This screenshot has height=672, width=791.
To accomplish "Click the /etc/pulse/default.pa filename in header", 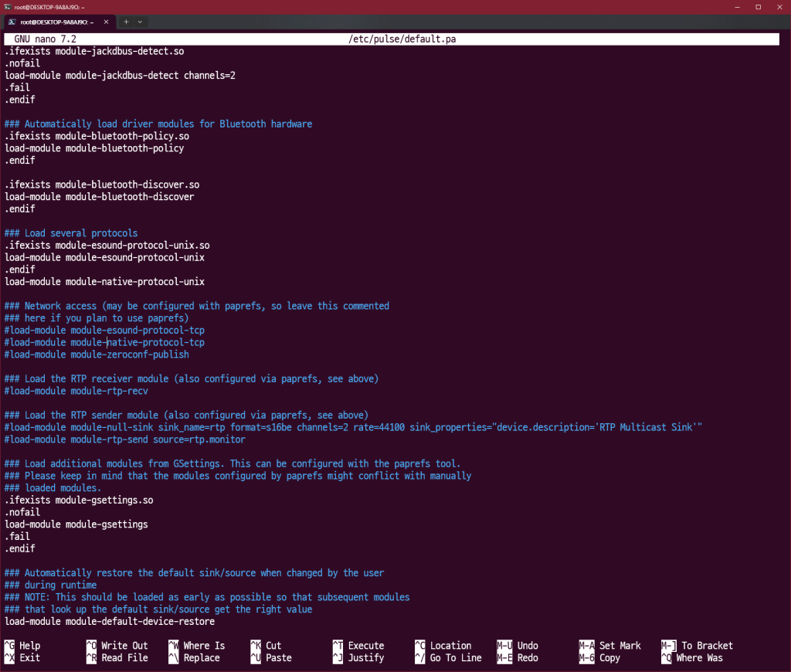I will (x=407, y=39).
